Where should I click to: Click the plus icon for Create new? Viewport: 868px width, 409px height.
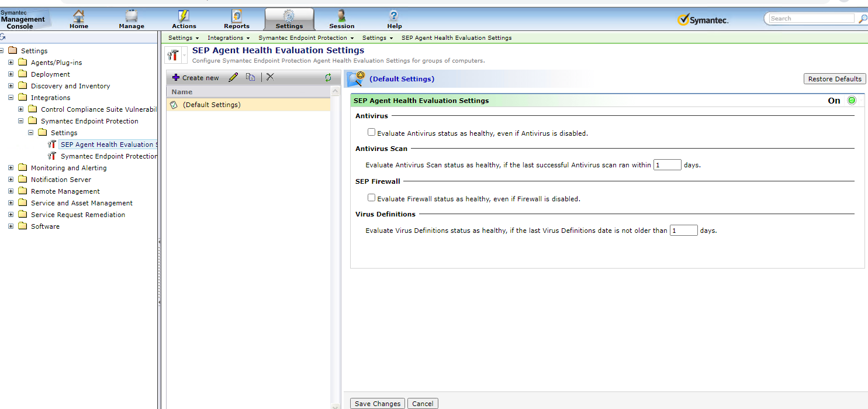175,77
